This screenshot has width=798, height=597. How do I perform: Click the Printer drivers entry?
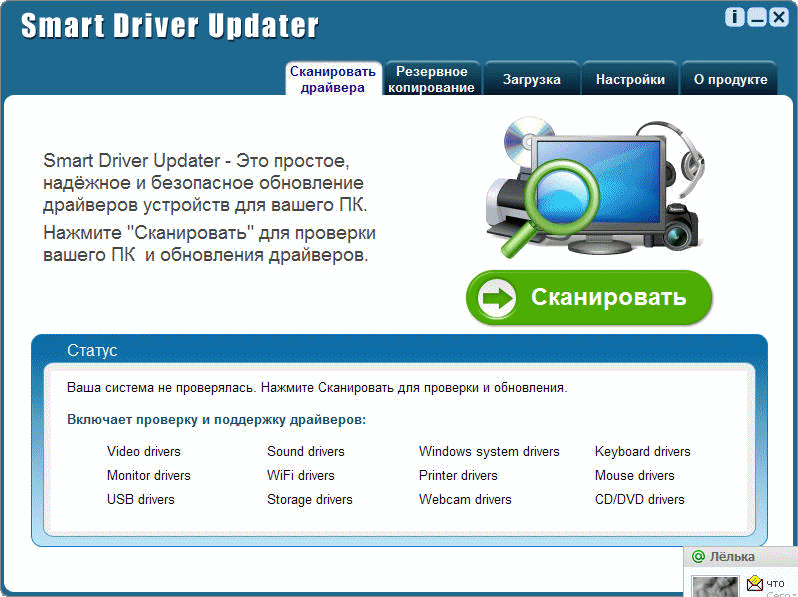(458, 475)
